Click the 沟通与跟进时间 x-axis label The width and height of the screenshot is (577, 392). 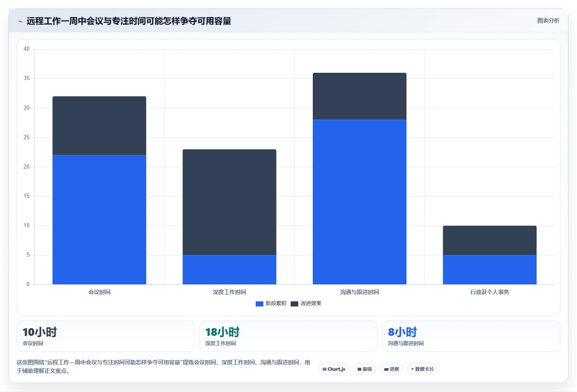pyautogui.click(x=359, y=292)
